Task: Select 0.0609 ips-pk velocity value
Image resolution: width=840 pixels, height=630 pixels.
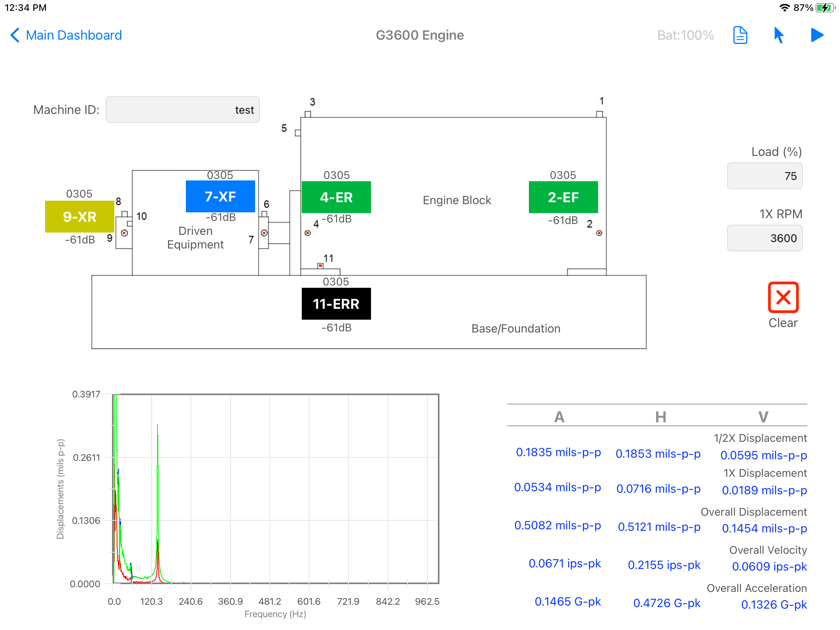Action: point(770,567)
